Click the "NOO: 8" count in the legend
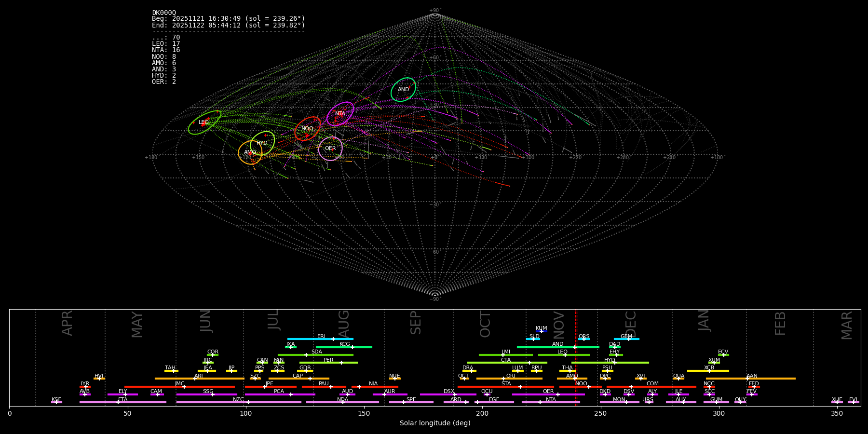Image resolution: width=868 pixels, height=434 pixels. [164, 56]
